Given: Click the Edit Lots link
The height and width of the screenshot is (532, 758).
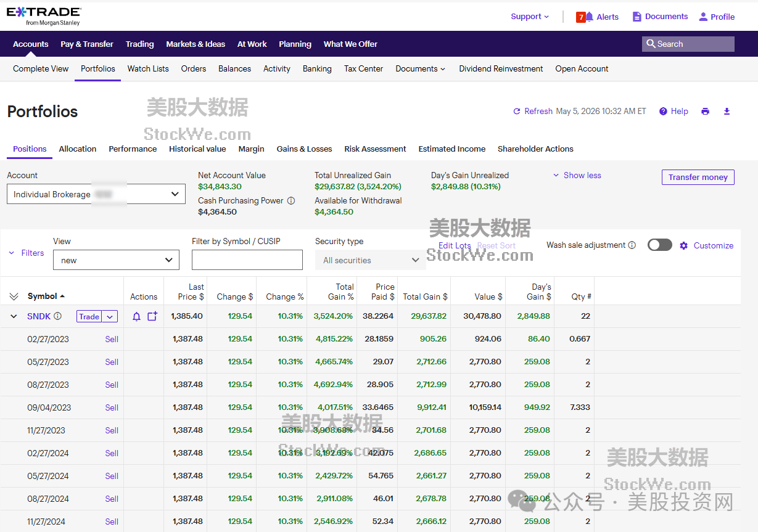Looking at the screenshot, I should pos(455,246).
